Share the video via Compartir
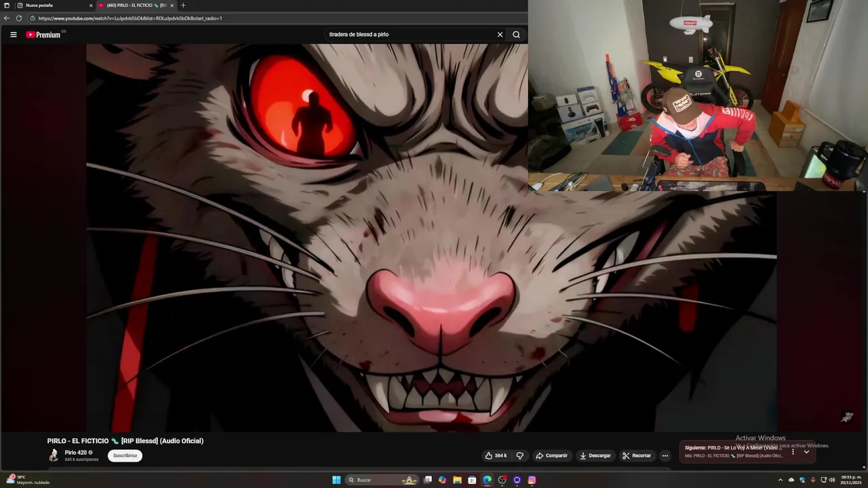This screenshot has width=868, height=488. 551,455
